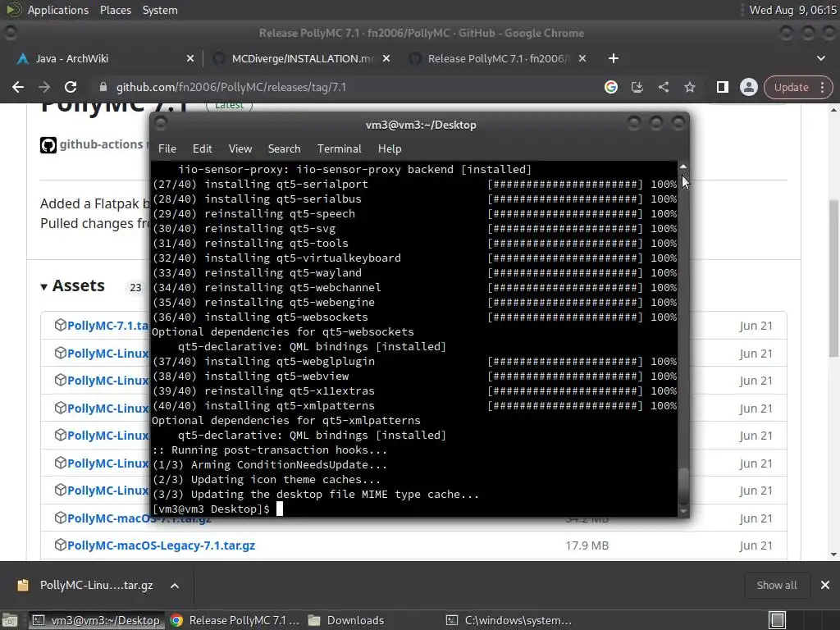This screenshot has height=630, width=840.
Task: Reload the GitHub release page
Action: point(71,87)
